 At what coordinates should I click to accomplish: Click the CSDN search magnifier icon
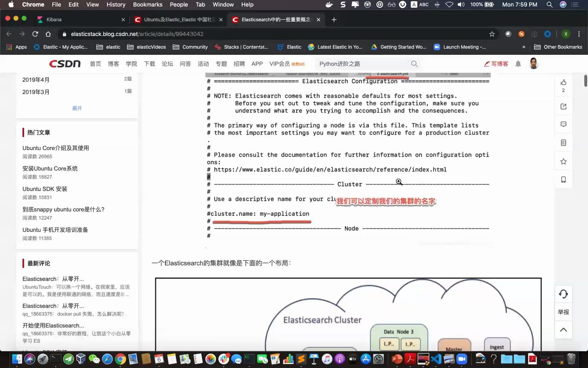tap(414, 64)
